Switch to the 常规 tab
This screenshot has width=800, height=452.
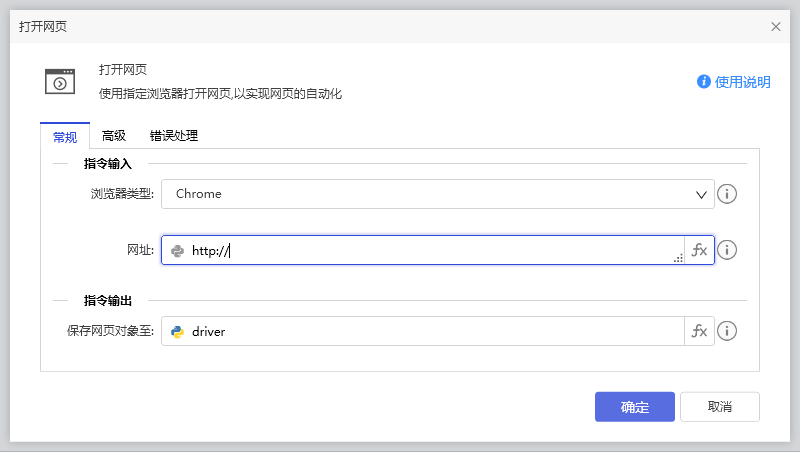[x=65, y=136]
